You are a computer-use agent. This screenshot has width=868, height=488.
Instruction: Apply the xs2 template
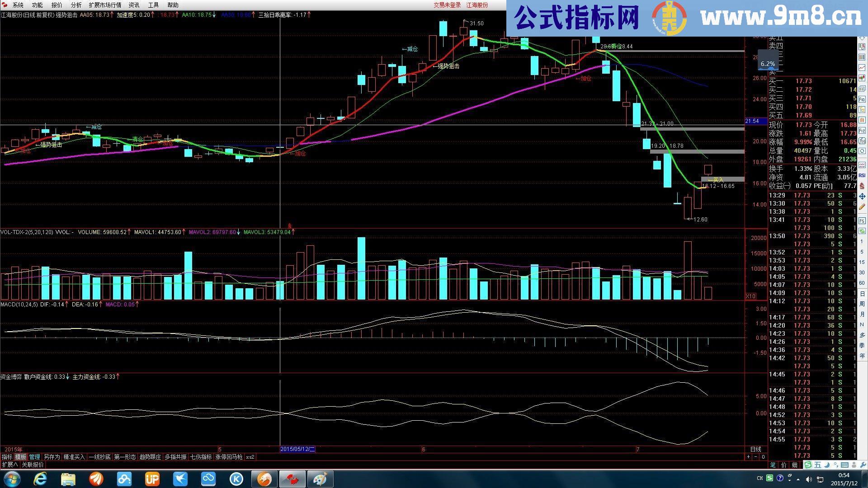tap(250, 457)
